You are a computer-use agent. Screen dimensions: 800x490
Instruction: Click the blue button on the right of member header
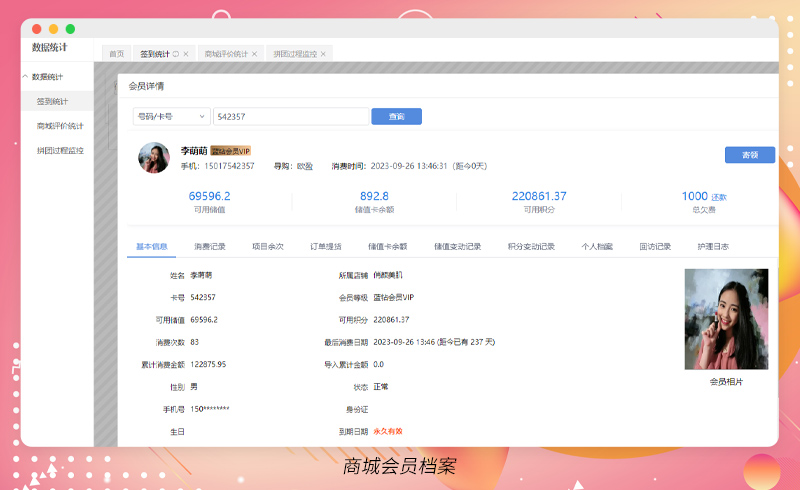(x=749, y=155)
